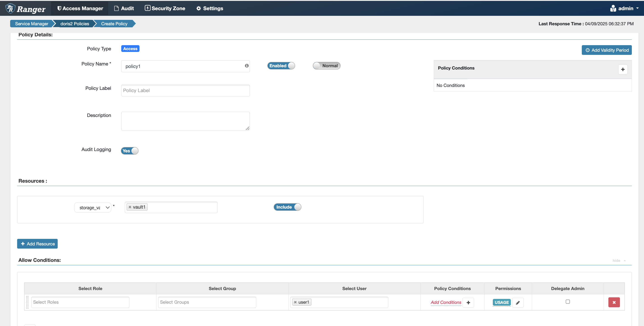
Task: Check the Delegate Admin checkbox
Action: [x=568, y=302]
